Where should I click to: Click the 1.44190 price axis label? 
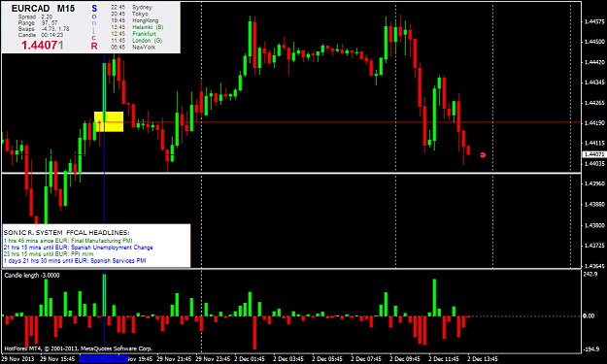(593, 123)
